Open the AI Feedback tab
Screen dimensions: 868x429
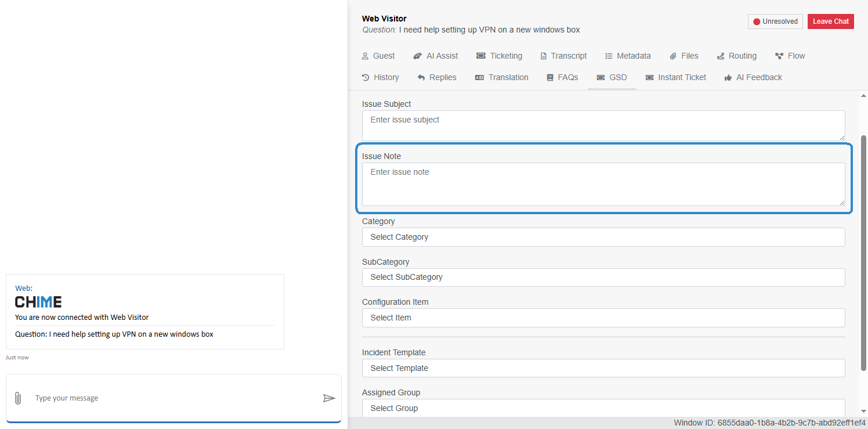click(753, 78)
